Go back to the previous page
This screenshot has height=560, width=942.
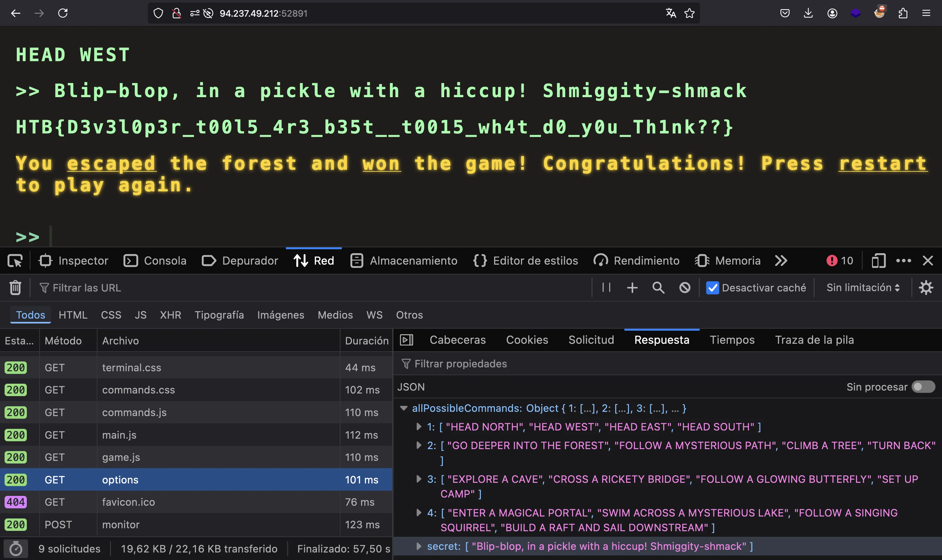pyautogui.click(x=15, y=13)
